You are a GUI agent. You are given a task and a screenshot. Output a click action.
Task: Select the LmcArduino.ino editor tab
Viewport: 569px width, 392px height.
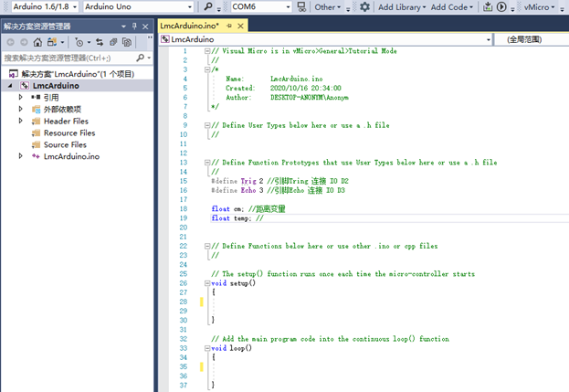tap(190, 26)
